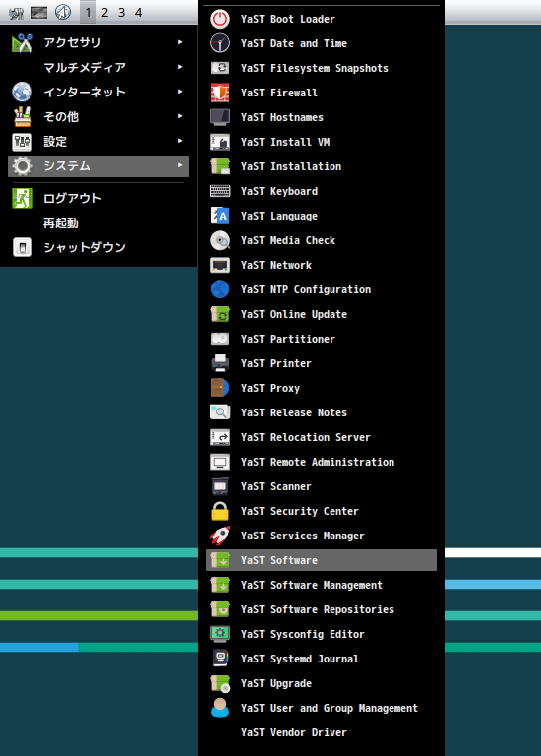This screenshot has height=756, width=541.
Task: Select YaST Partitioner from the menu
Action: pyautogui.click(x=321, y=339)
